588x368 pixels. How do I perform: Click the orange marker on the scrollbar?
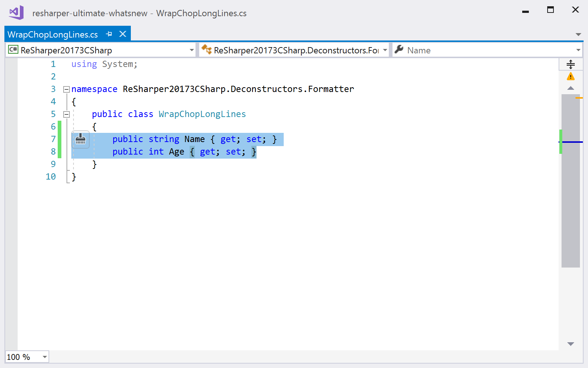(x=579, y=98)
